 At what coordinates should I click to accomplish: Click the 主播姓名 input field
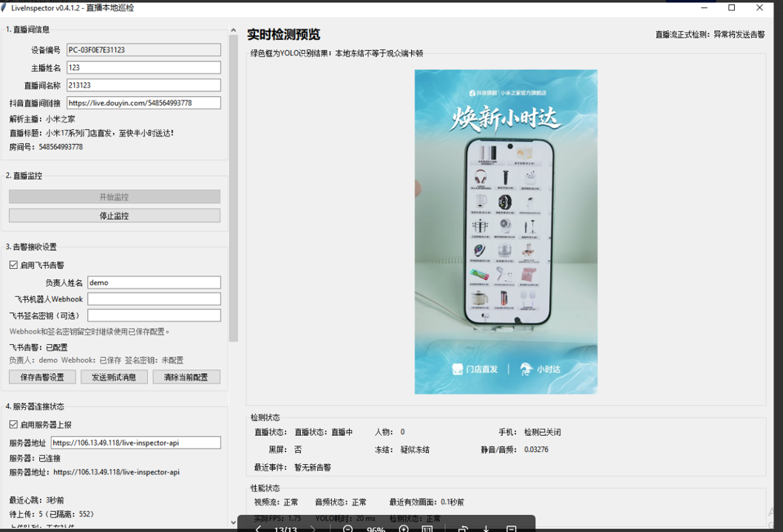click(x=144, y=67)
